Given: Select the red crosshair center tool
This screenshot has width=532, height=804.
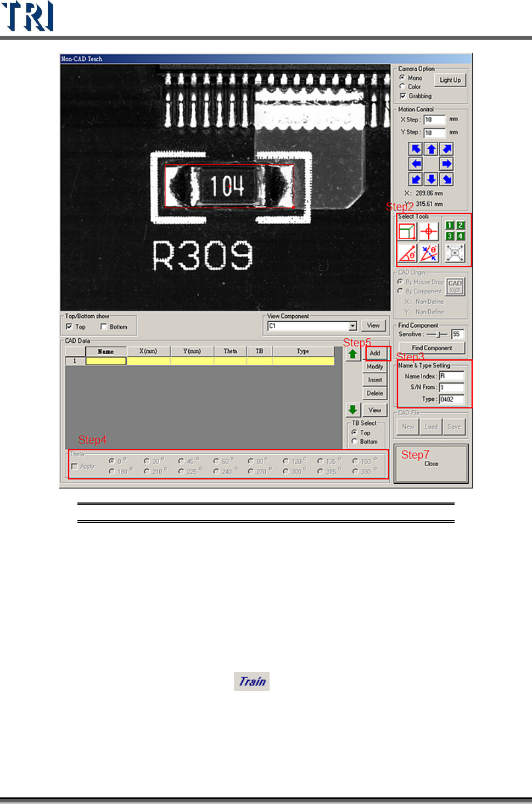Looking at the screenshot, I should click(429, 231).
